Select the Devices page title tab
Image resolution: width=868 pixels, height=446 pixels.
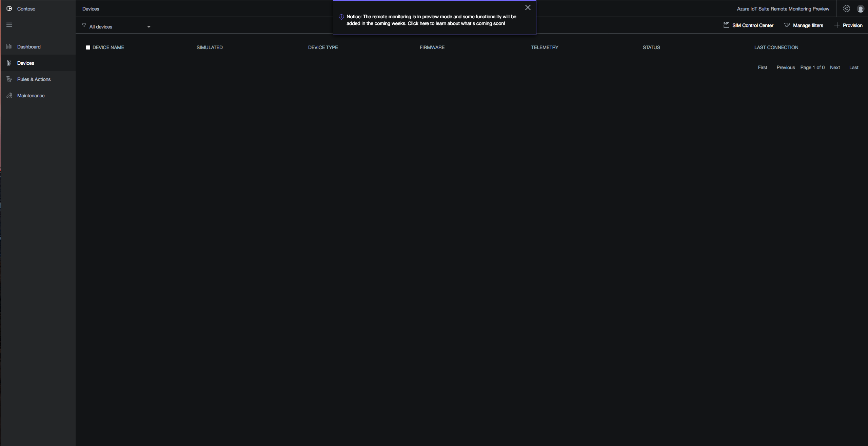tap(91, 8)
